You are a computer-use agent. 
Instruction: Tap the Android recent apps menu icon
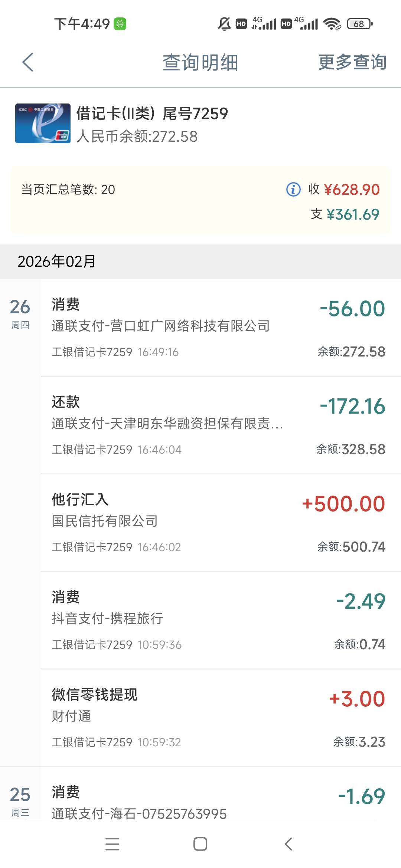(x=112, y=844)
